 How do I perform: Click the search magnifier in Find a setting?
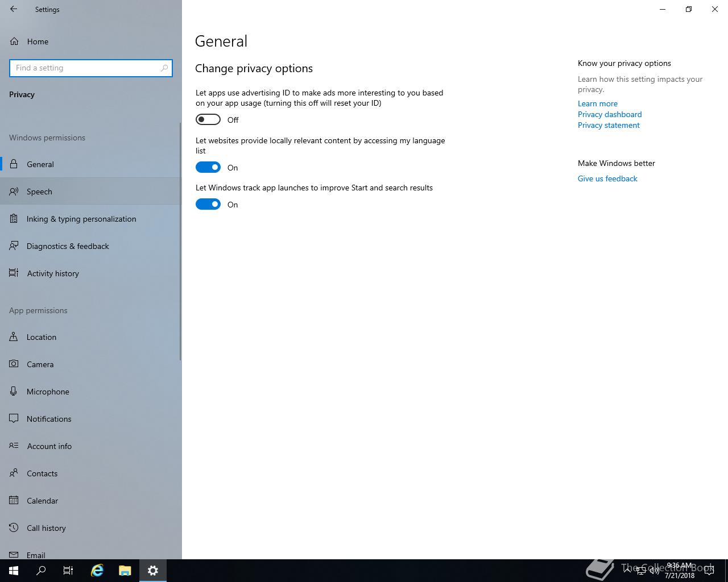click(164, 68)
